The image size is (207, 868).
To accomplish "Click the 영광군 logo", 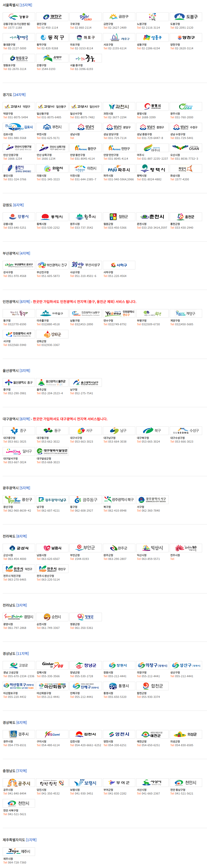I will [x=86, y=617].
